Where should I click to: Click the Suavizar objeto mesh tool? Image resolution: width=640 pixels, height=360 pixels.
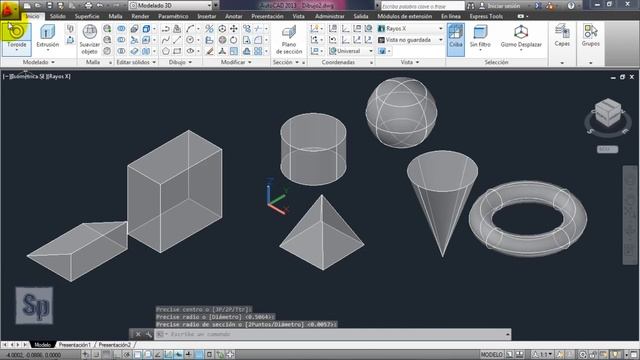pyautogui.click(x=89, y=40)
